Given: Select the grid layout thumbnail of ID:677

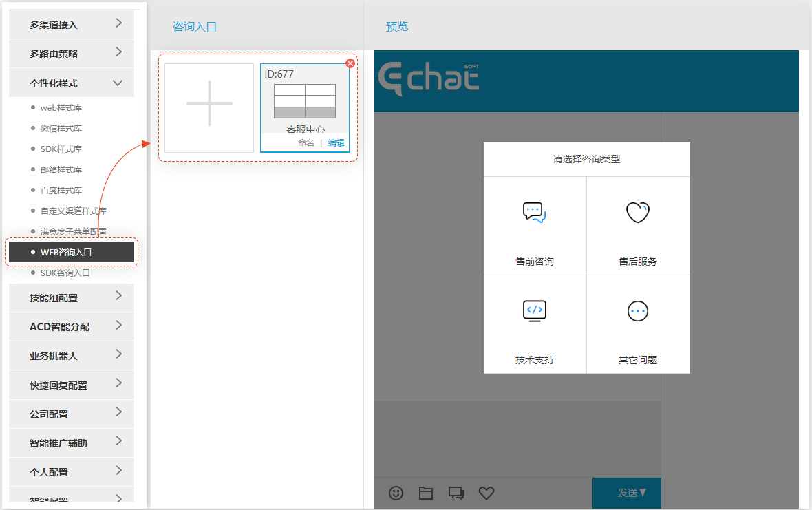Looking at the screenshot, I should tap(304, 101).
